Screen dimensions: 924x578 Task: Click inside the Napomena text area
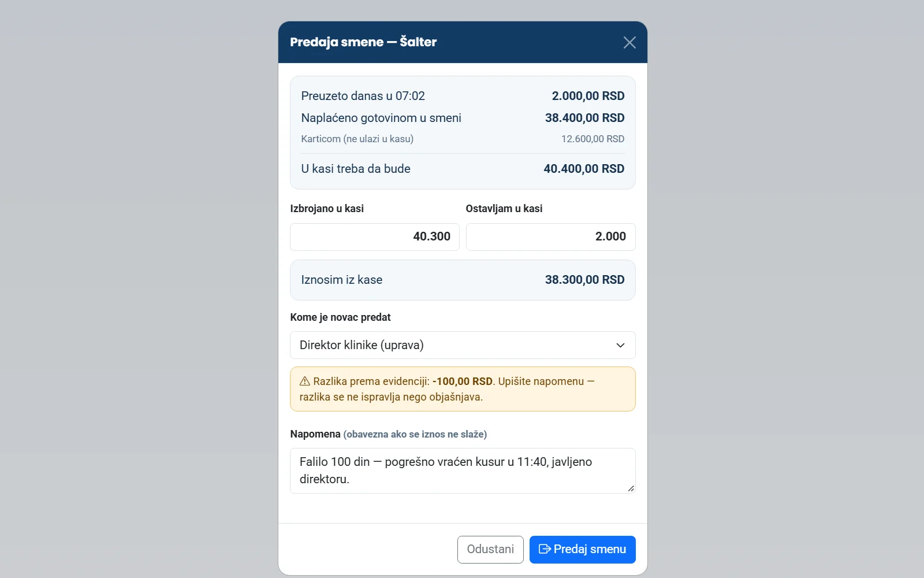[x=463, y=470]
